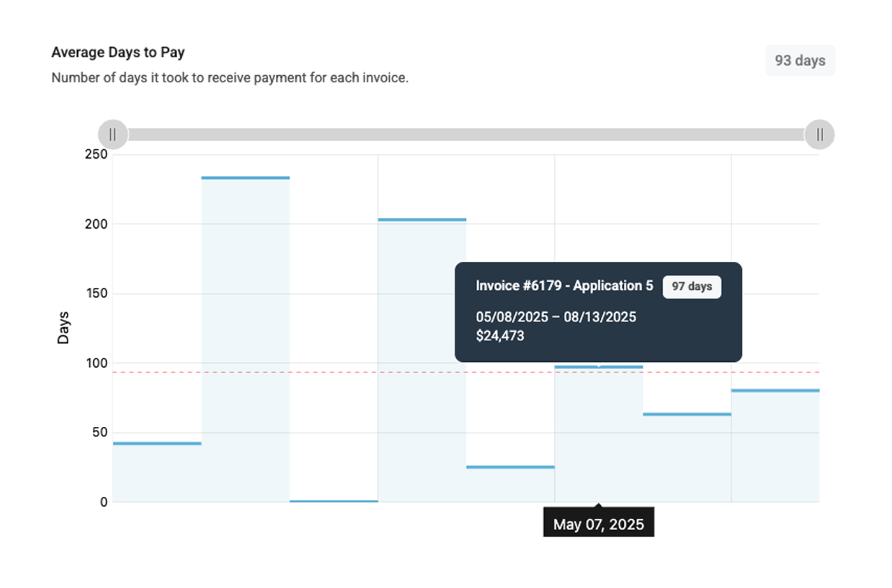The height and width of the screenshot is (588, 892).
Task: Click the gray range slider track
Action: coord(465,134)
